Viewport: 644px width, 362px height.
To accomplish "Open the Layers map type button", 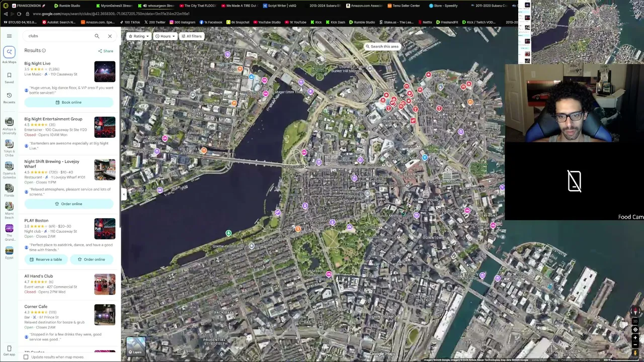I will tap(136, 346).
